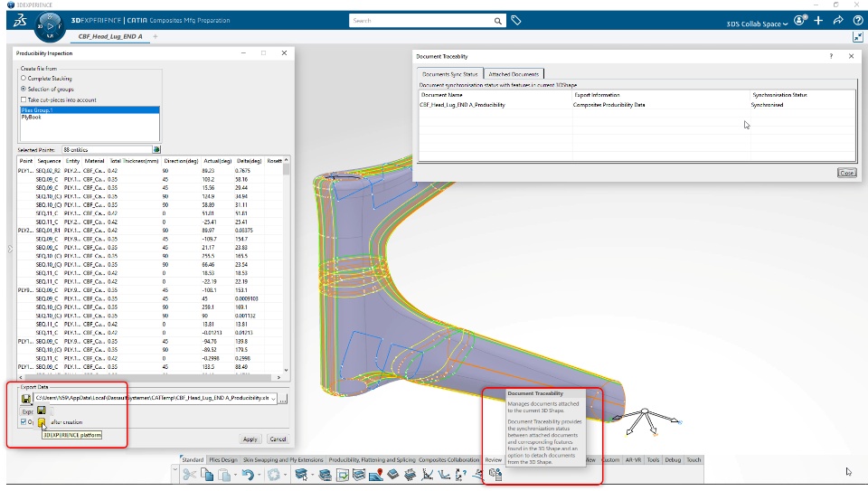Click the plus button to add a new tab
868x491 pixels.
point(156,36)
